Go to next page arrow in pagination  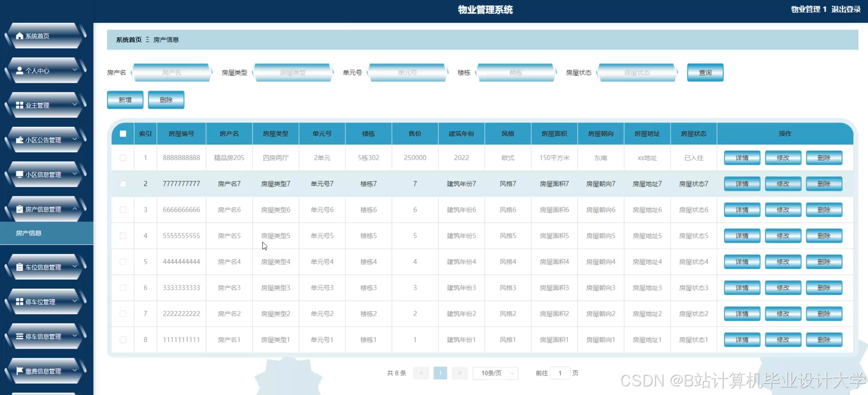459,373
